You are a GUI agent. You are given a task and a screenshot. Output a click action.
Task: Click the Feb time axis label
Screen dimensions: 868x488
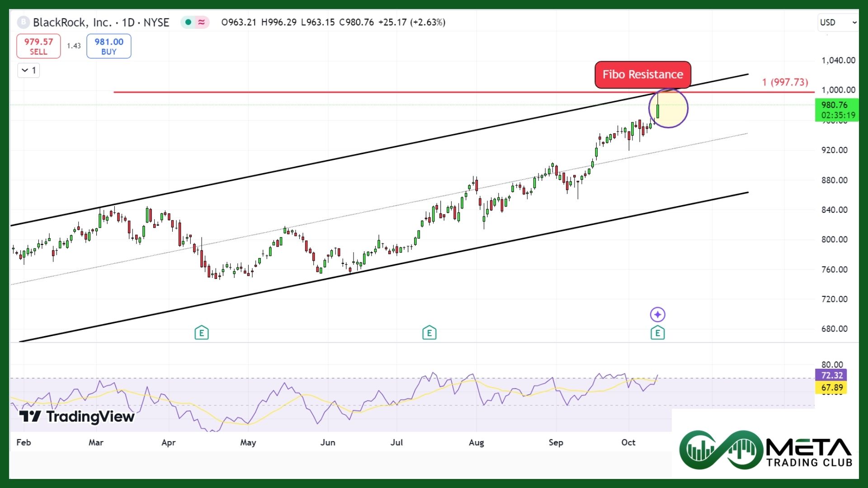click(24, 442)
